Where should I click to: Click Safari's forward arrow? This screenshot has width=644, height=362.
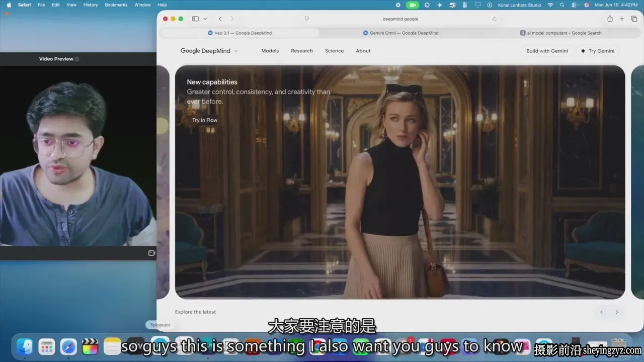[232, 19]
